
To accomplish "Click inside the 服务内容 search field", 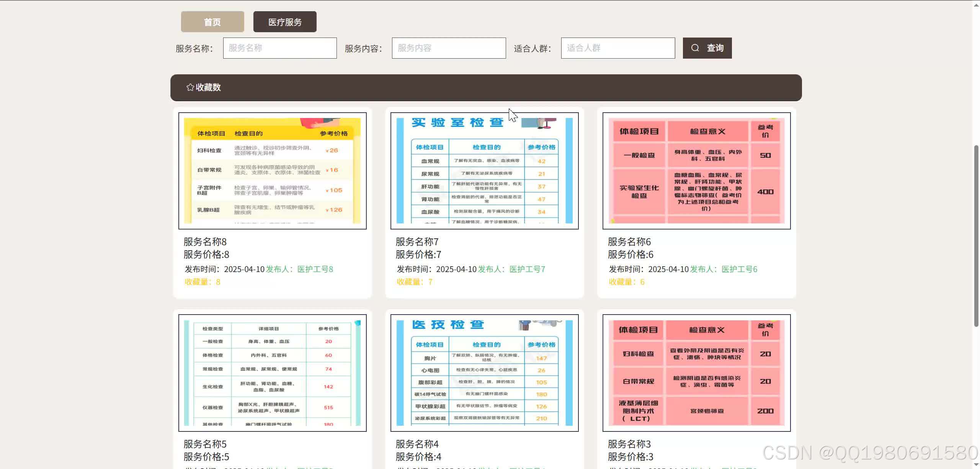I will (449, 48).
